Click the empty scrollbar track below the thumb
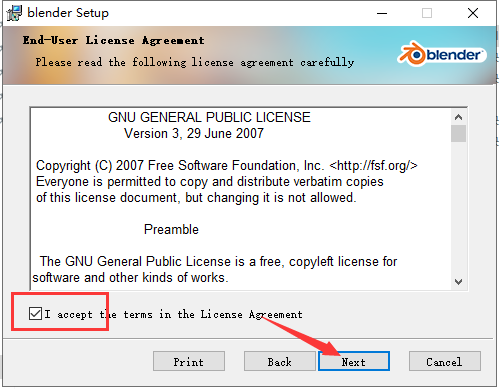This screenshot has height=389, width=499. pyautogui.click(x=458, y=208)
